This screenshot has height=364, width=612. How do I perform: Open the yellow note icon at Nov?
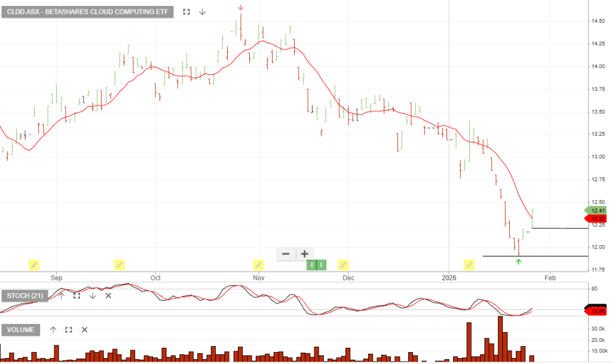(258, 265)
